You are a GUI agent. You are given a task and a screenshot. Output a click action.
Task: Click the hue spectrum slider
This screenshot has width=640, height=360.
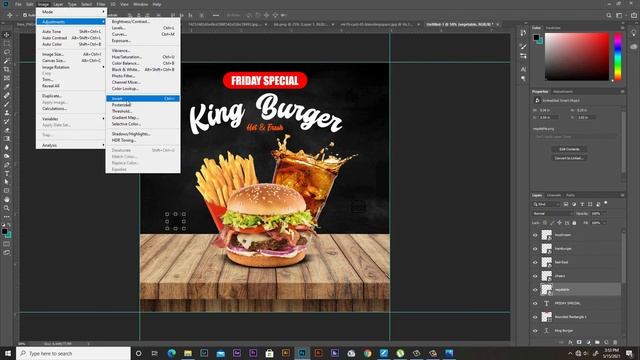click(x=618, y=57)
